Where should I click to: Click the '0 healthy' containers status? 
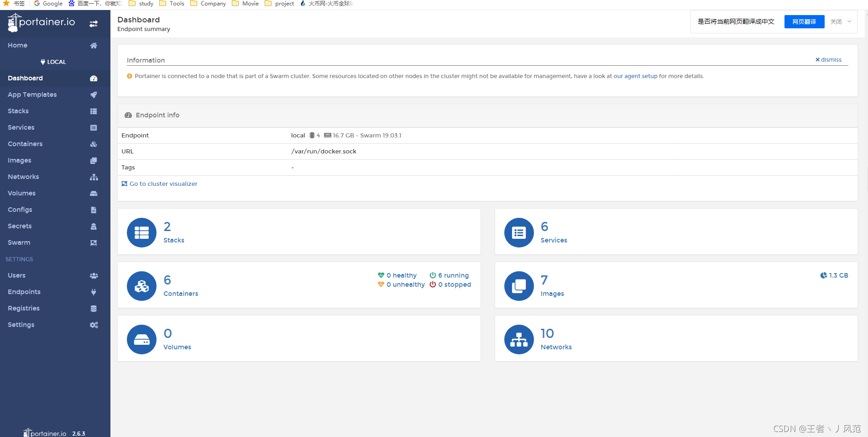pos(397,275)
